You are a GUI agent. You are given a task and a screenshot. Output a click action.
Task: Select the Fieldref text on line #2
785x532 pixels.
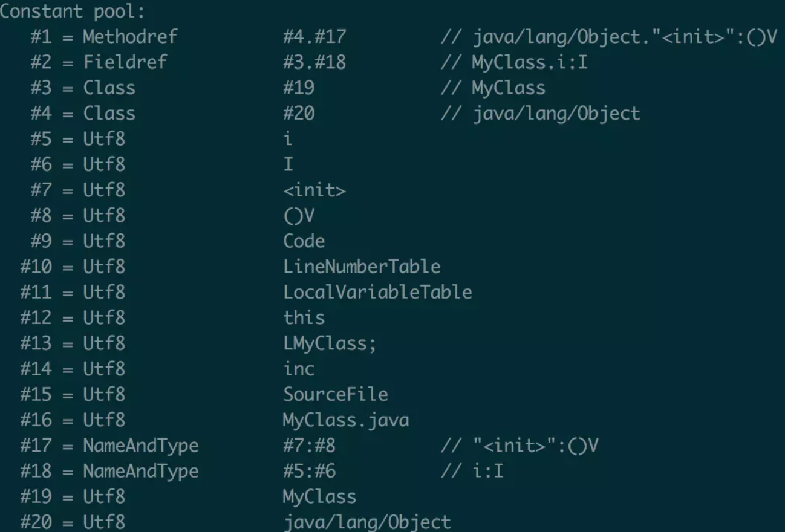pyautogui.click(x=125, y=62)
